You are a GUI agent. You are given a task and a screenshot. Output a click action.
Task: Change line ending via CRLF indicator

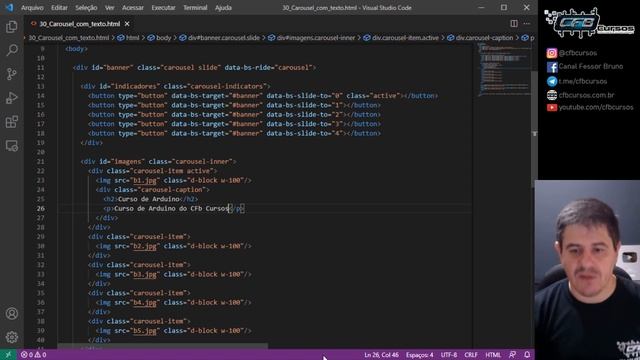coord(471,355)
